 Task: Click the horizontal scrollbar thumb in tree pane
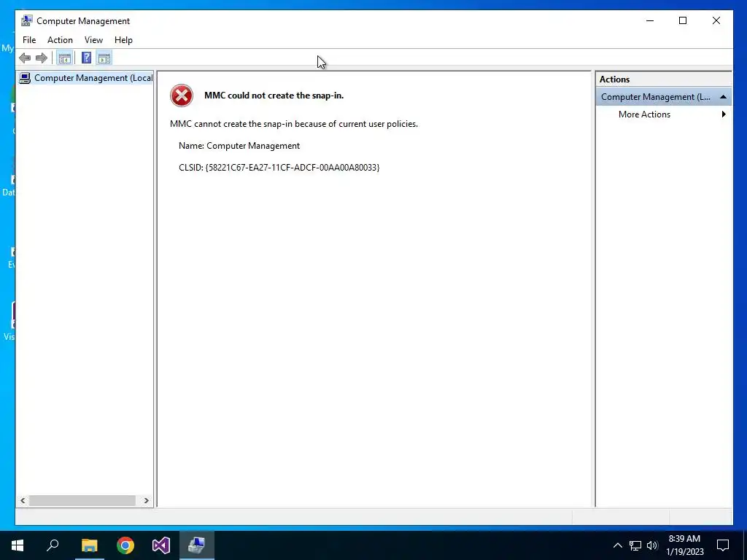click(82, 500)
